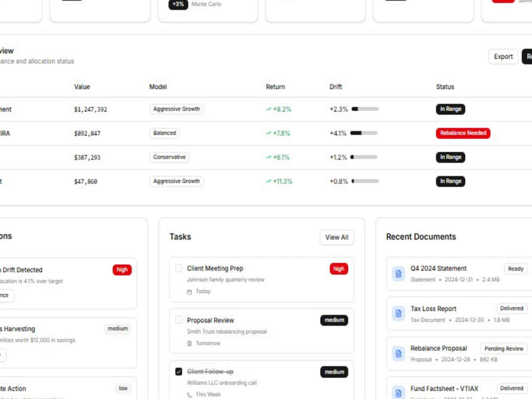Click the calendar icon next to Today

[189, 292]
